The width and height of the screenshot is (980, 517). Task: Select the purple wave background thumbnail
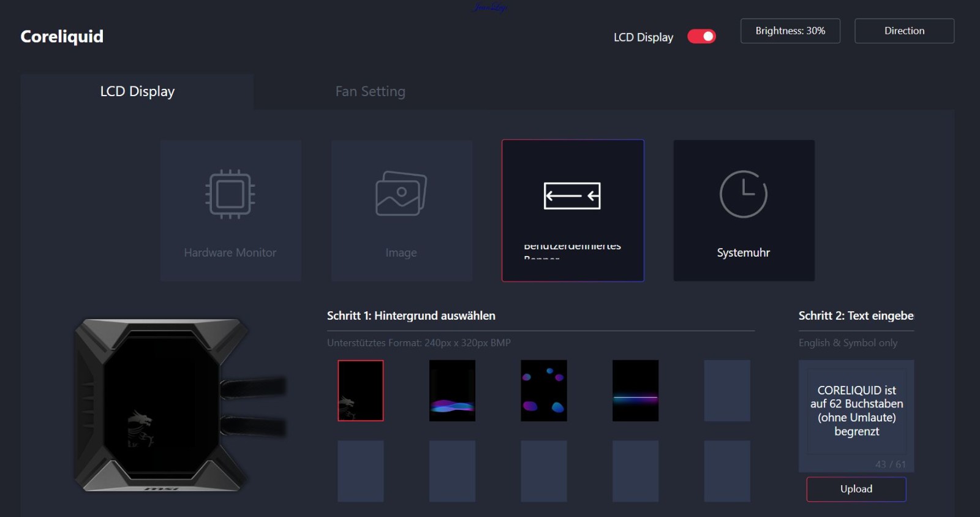tap(452, 391)
